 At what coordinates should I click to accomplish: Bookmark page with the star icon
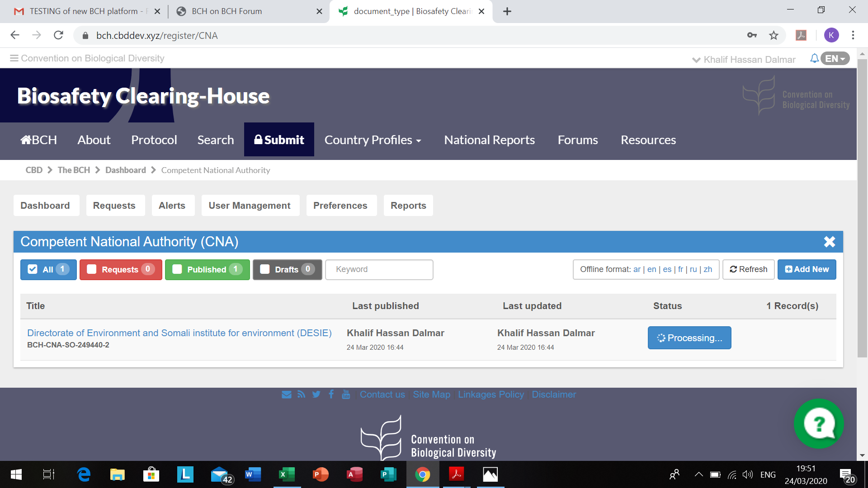(x=774, y=35)
